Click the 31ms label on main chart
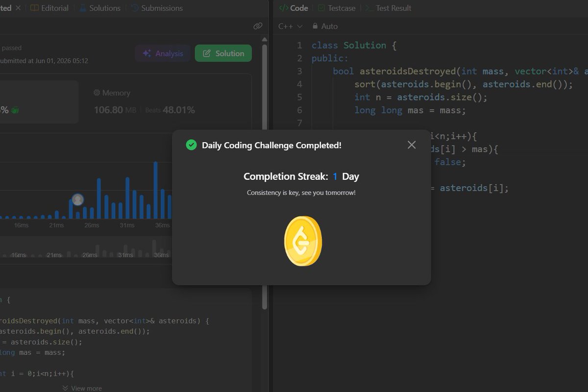Viewport: 588px width, 392px height. (x=127, y=225)
